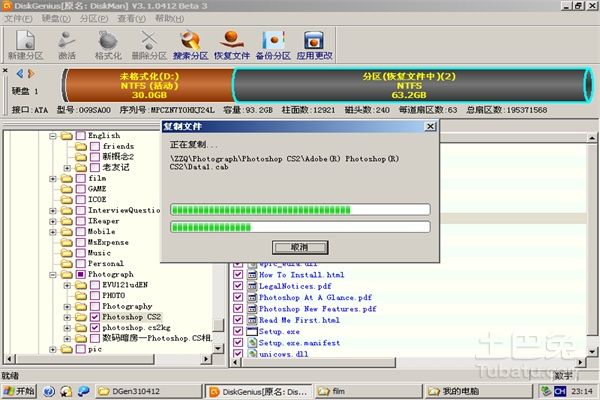Check the film folder checkbox
This screenshot has width=600, height=400.
coord(80,178)
